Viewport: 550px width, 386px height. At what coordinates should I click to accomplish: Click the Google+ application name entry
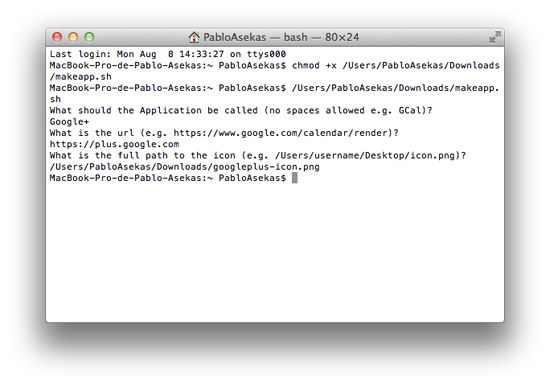(x=69, y=122)
